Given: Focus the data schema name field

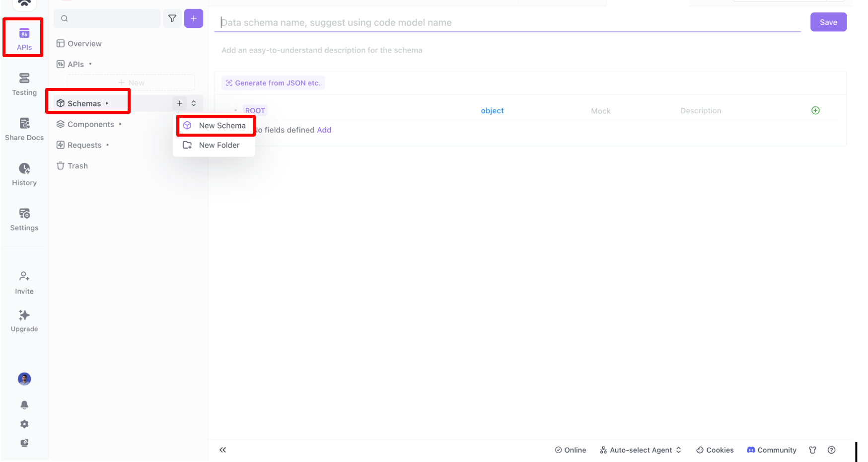Looking at the screenshot, I should (x=507, y=22).
